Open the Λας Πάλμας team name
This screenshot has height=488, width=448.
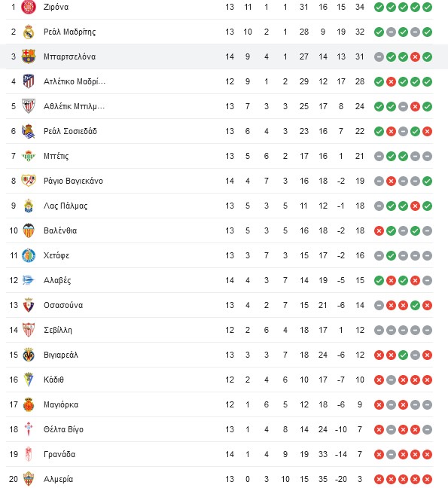[66, 206]
